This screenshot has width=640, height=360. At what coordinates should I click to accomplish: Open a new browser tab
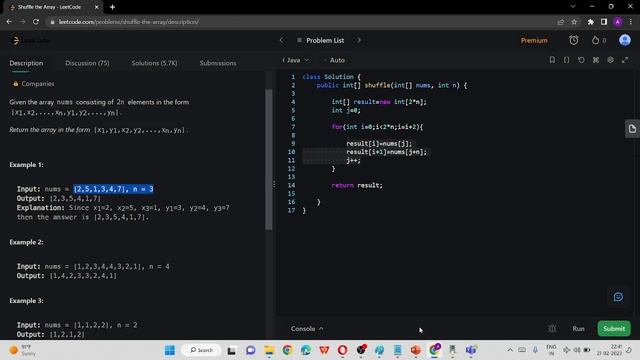coord(112,7)
